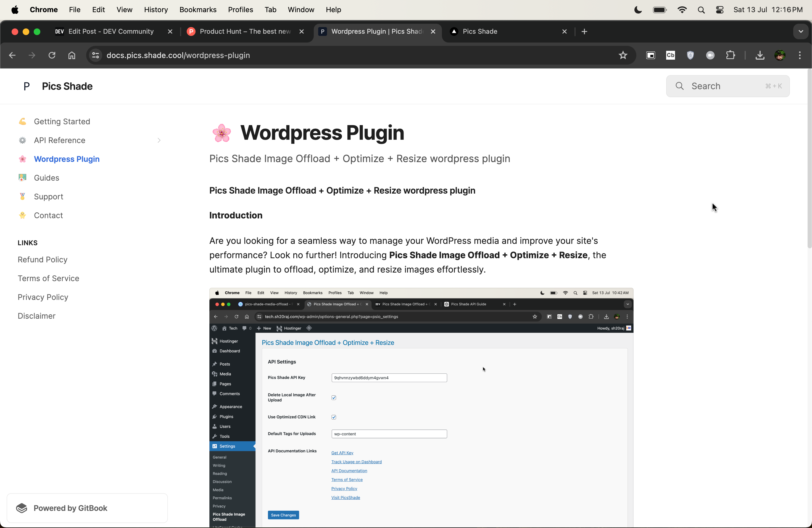
Task: Open Privacy Policy sidebar link
Action: click(x=43, y=297)
